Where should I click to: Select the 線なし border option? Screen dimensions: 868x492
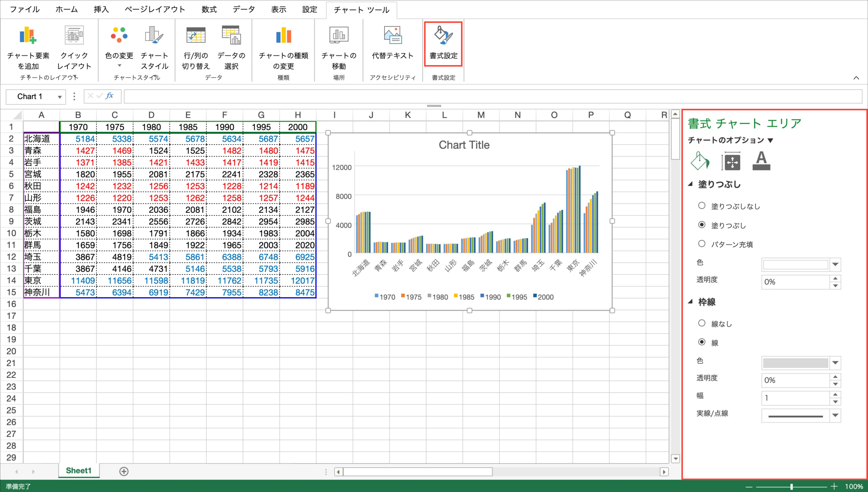click(x=702, y=323)
